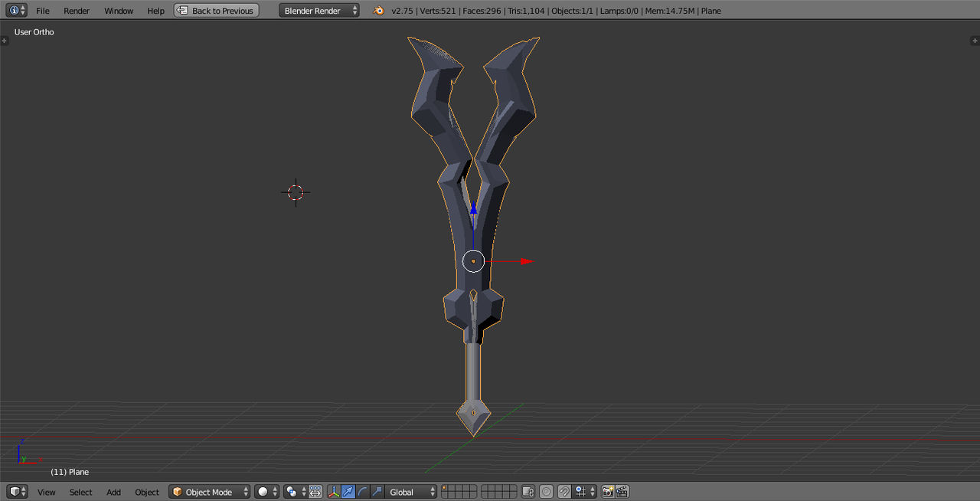Open the pivot point selector

pos(295,492)
